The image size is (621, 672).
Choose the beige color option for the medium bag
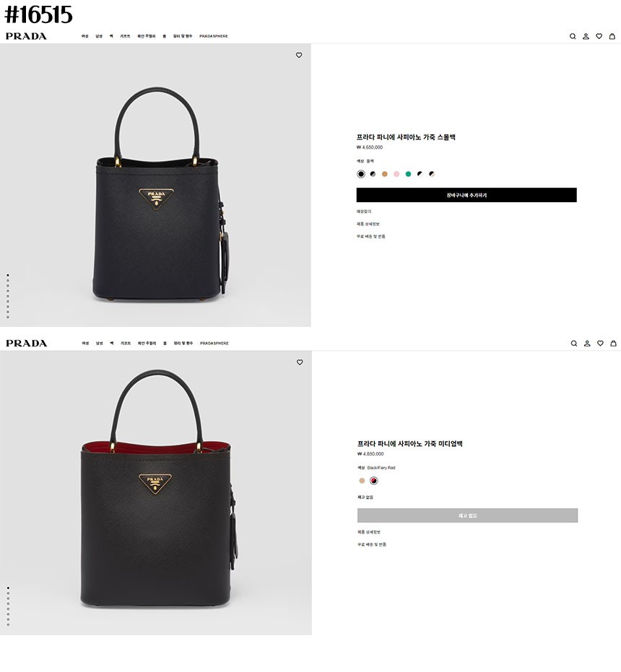[362, 481]
